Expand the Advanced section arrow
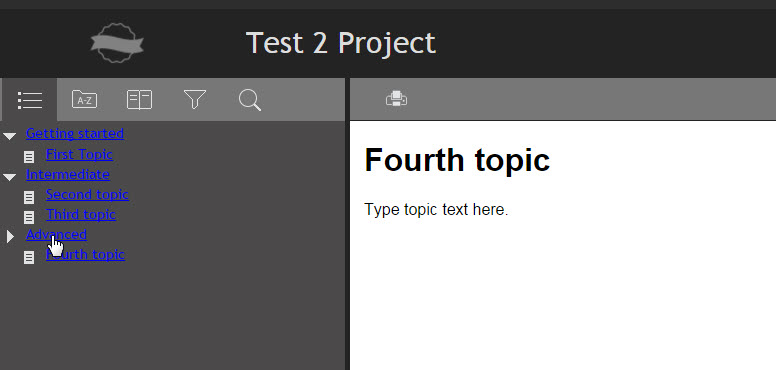Screen dimensions: 776x370 (x=10, y=236)
